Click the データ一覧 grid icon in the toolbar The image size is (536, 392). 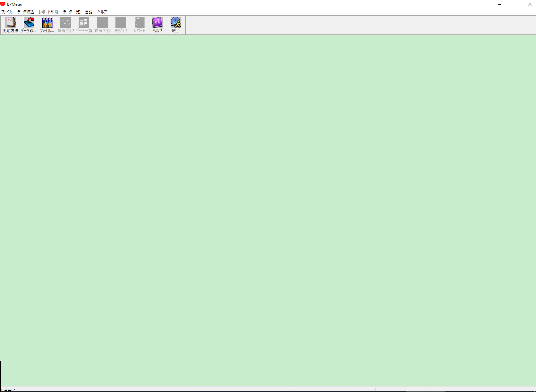click(84, 25)
